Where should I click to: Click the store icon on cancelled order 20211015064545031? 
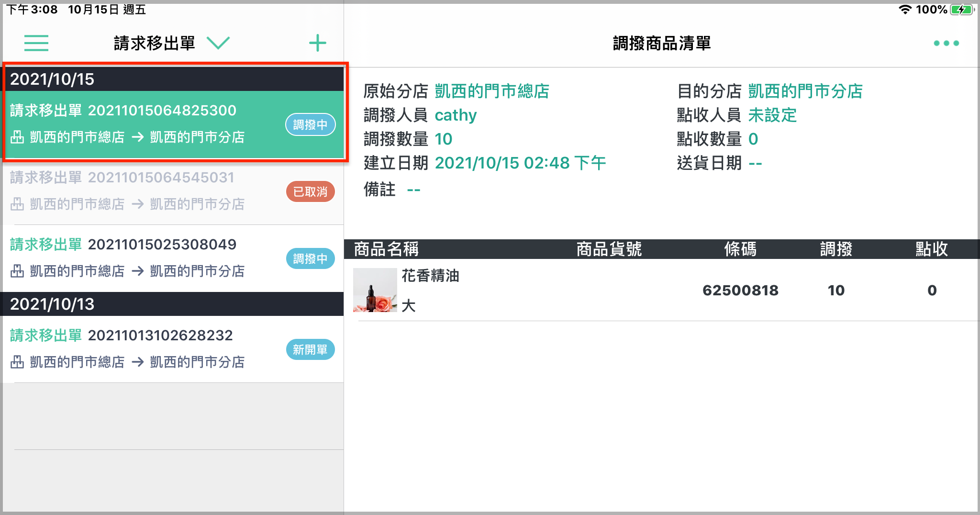pos(17,204)
